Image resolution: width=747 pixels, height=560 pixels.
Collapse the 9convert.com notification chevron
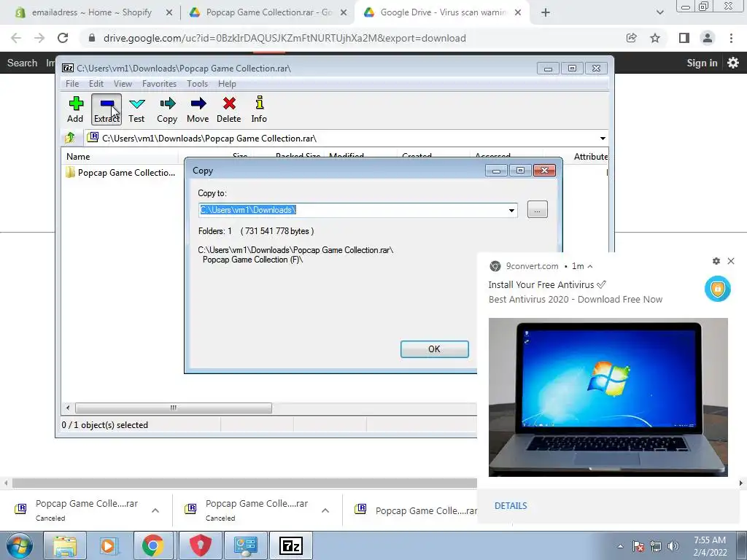[x=590, y=266]
